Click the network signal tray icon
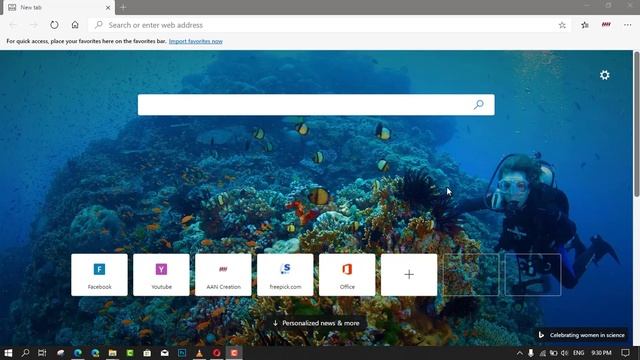This screenshot has height=360, width=640. tap(542, 353)
